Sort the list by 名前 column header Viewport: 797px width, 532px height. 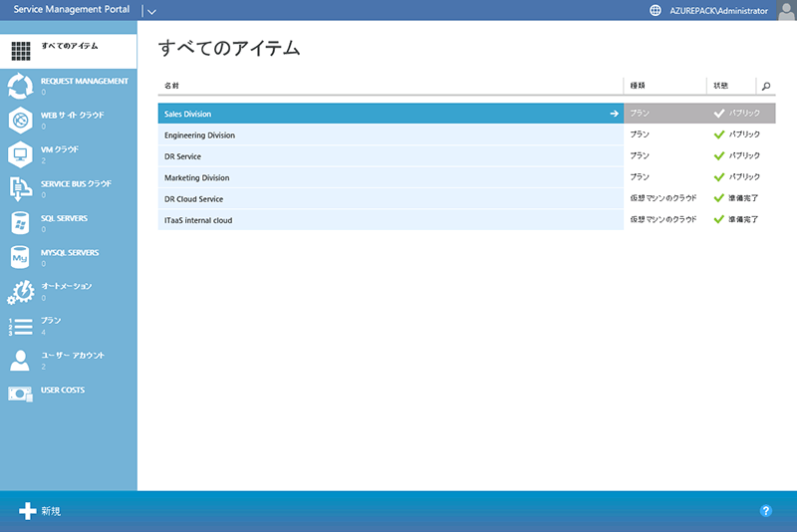click(x=172, y=87)
